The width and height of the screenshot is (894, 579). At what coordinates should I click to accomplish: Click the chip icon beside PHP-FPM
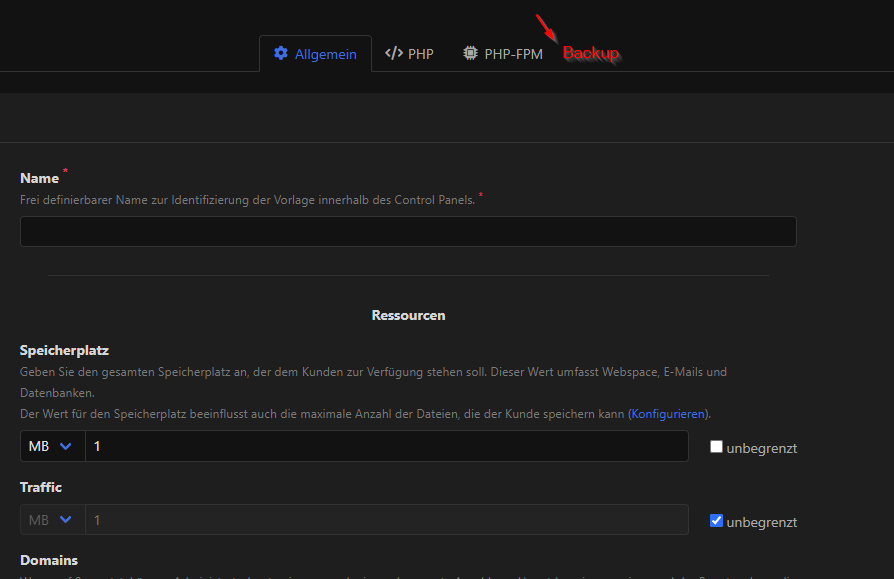[470, 54]
